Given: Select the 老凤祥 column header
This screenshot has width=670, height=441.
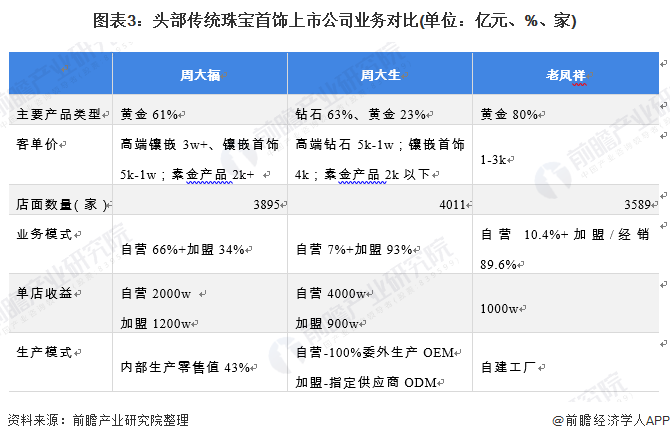Looking at the screenshot, I should [x=565, y=75].
